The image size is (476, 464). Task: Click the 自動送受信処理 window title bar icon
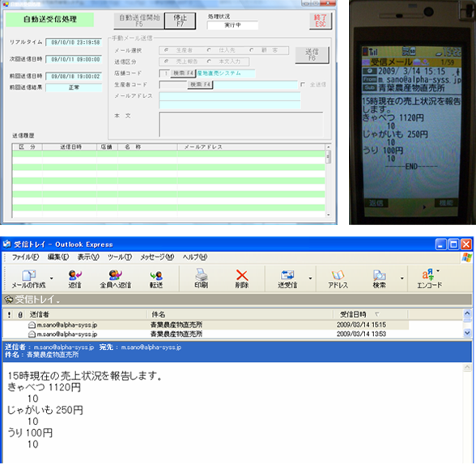[5, 3]
